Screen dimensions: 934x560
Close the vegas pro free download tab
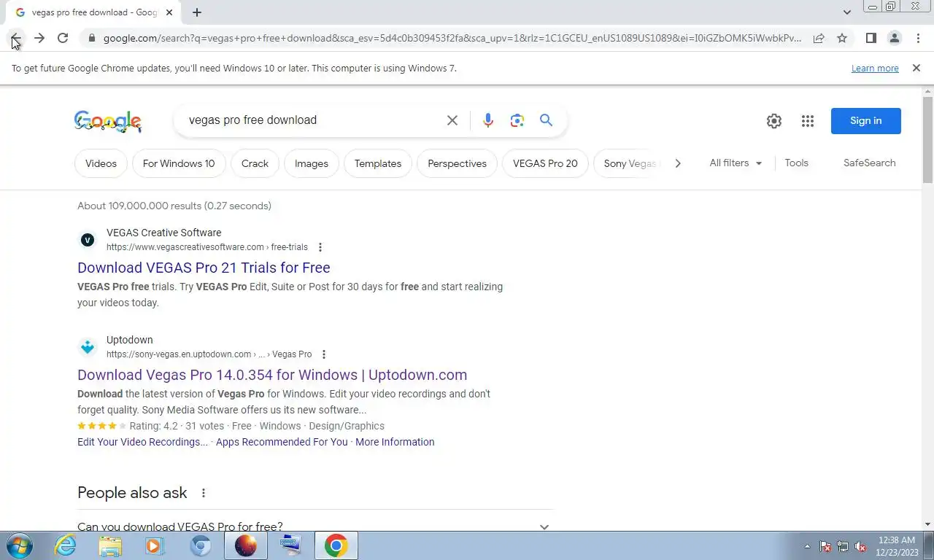click(x=169, y=12)
